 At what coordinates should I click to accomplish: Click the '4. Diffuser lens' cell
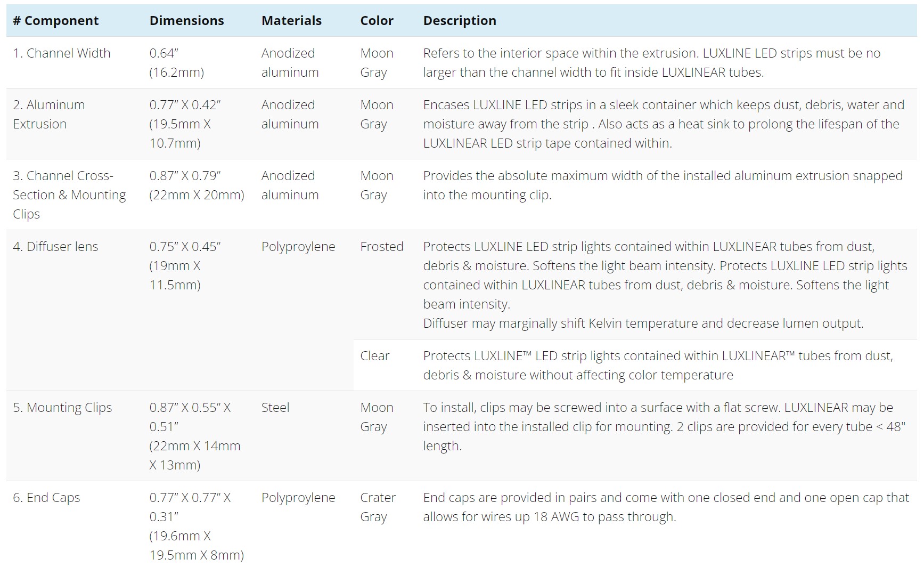click(55, 247)
